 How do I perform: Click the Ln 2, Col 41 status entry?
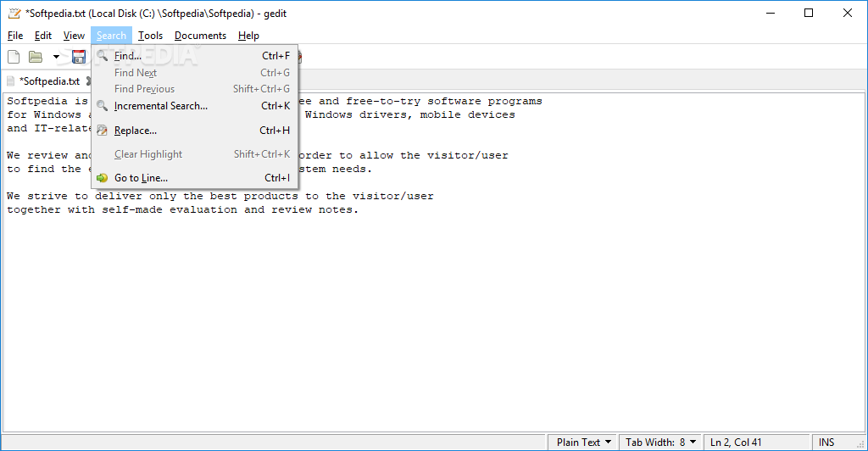(x=736, y=443)
